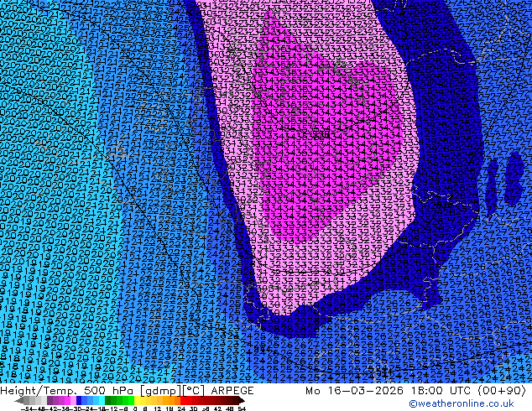Pick the dark blue legend swatch
This screenshot has width=532, height=411.
pyautogui.click(x=79, y=400)
